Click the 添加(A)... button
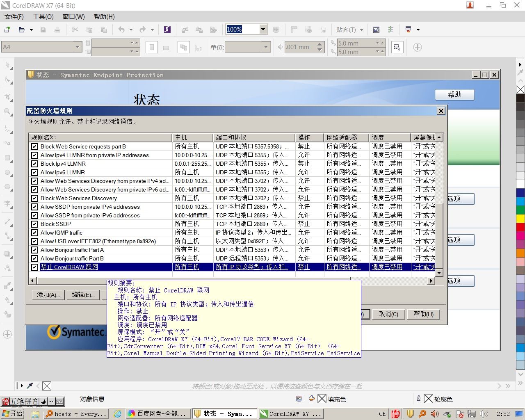This screenshot has height=420, width=525. coord(48,294)
